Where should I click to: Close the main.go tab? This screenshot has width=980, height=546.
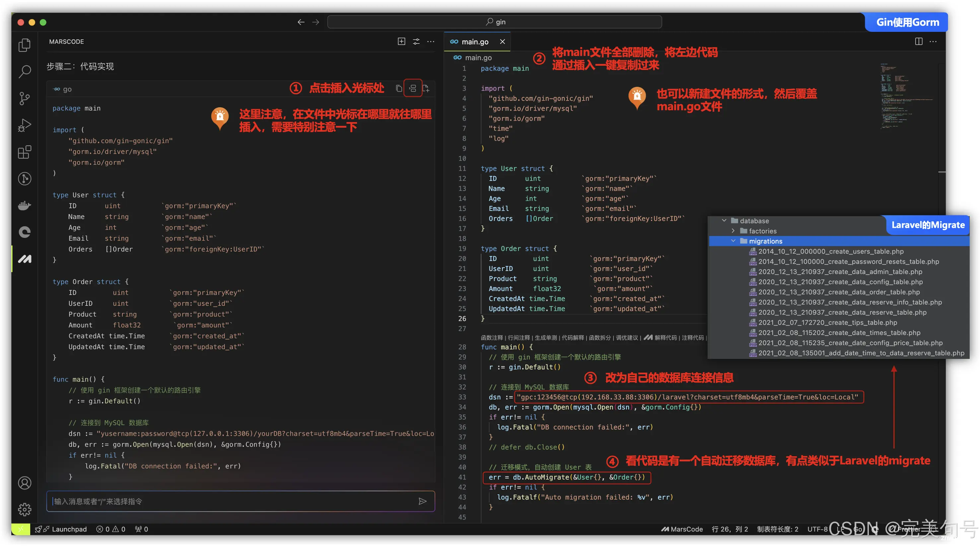(502, 42)
